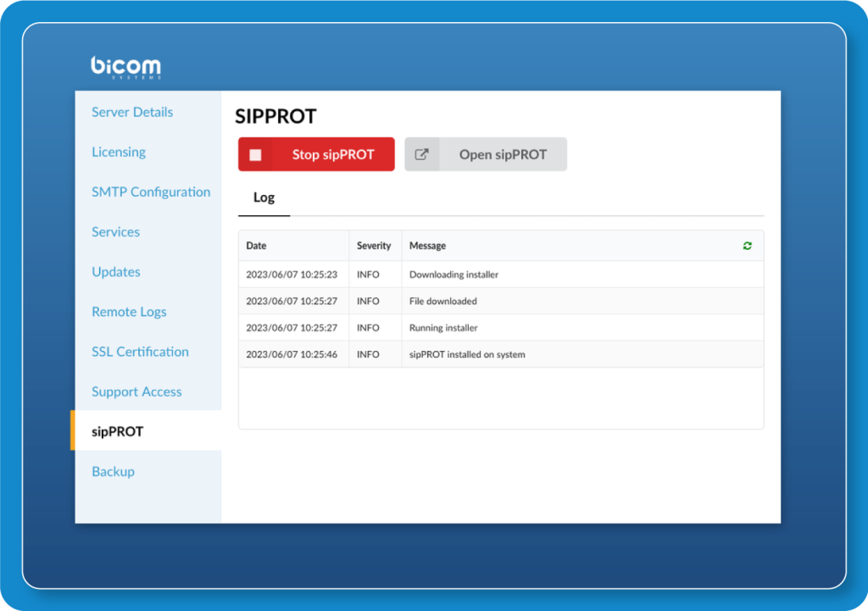This screenshot has width=868, height=611.
Task: Click the date 2023/06/07 10:25:46
Action: (x=292, y=354)
